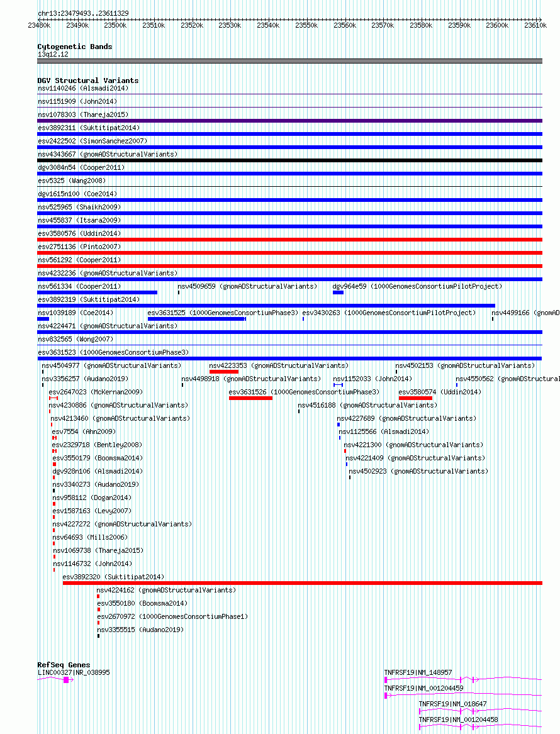Select the nsv4221300 gnomAD label
The width and height of the screenshot is (560, 734).
[413, 444]
